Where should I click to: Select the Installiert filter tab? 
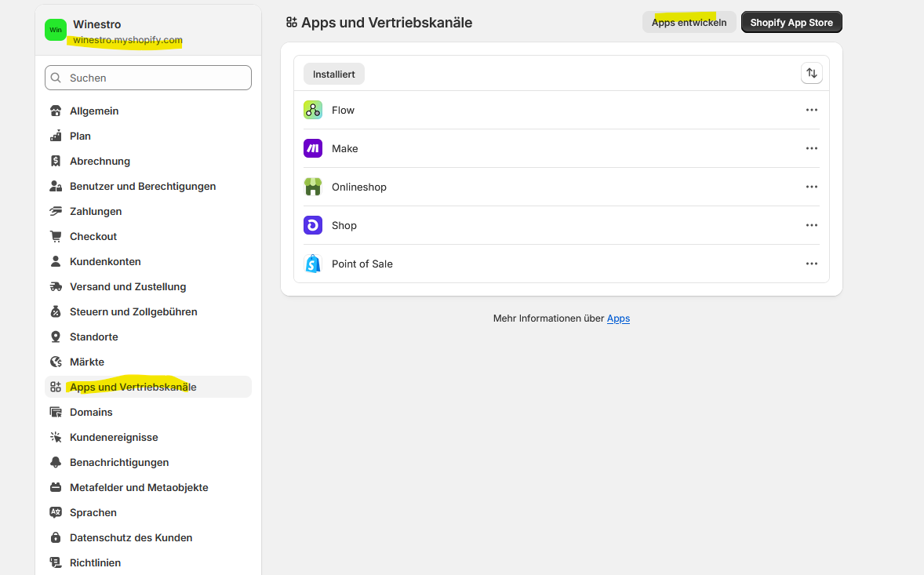334,75
